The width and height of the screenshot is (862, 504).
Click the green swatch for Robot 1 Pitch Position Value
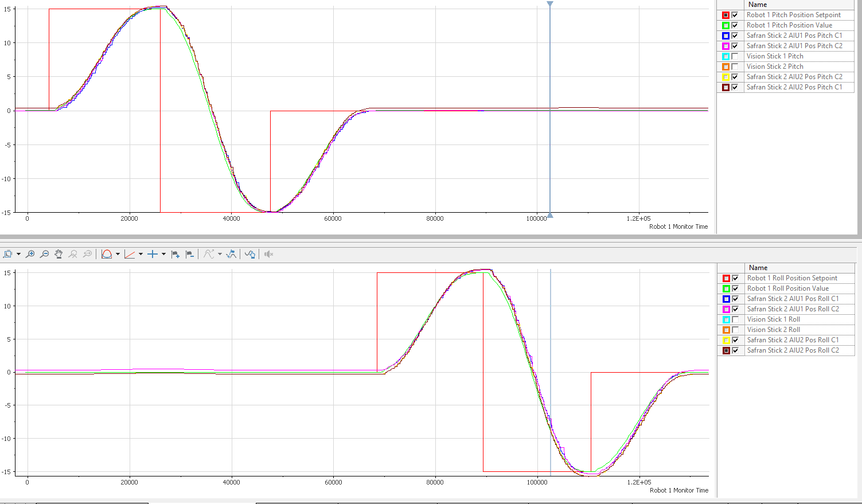click(x=726, y=25)
